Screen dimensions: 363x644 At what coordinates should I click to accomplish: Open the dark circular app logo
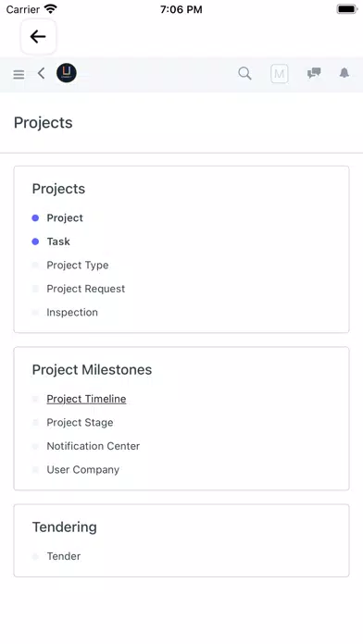click(67, 73)
